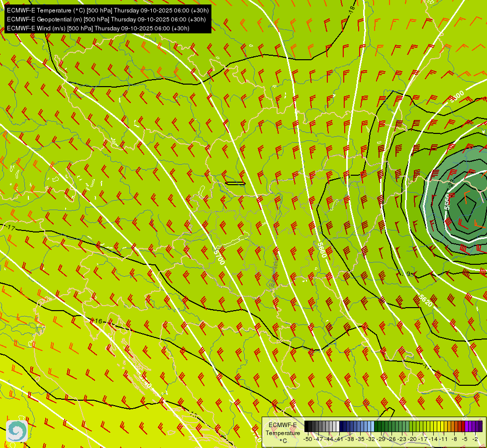Select the ECMWF-E Temperature header line
The image size is (487, 448).
pos(107,10)
